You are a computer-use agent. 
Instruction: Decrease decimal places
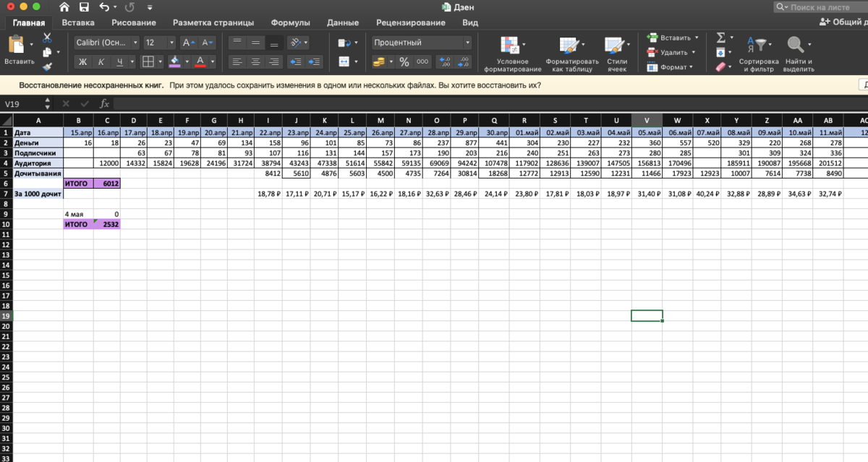point(464,62)
